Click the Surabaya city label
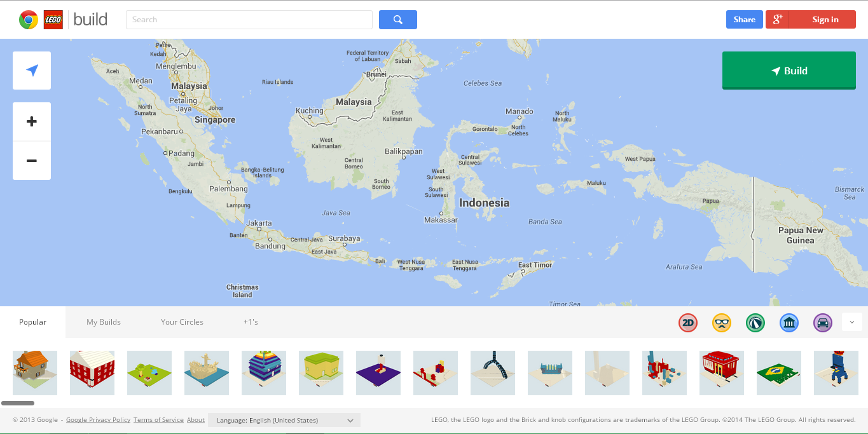This screenshot has width=868, height=434. click(x=344, y=239)
